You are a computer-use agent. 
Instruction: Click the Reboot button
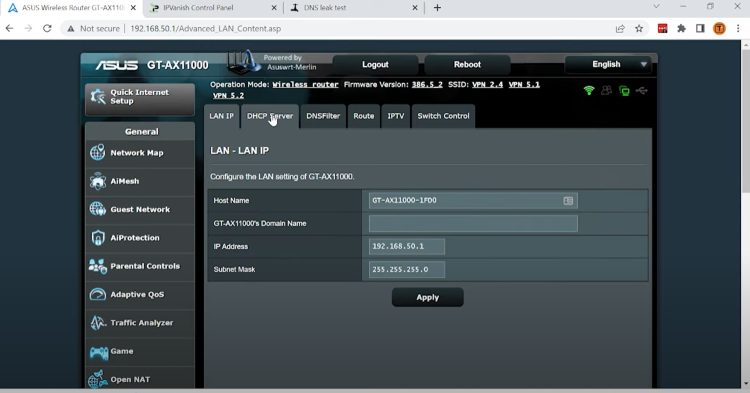[467, 65]
